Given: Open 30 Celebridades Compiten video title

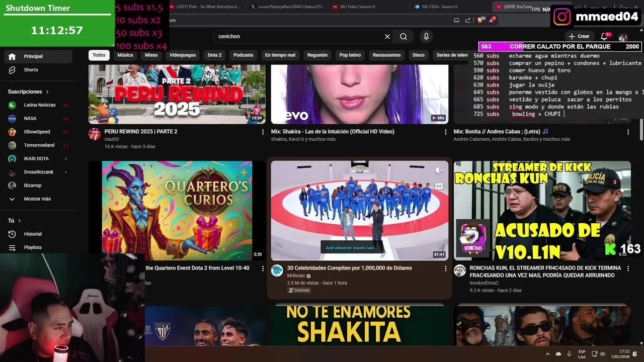Looking at the screenshot, I should (x=350, y=268).
